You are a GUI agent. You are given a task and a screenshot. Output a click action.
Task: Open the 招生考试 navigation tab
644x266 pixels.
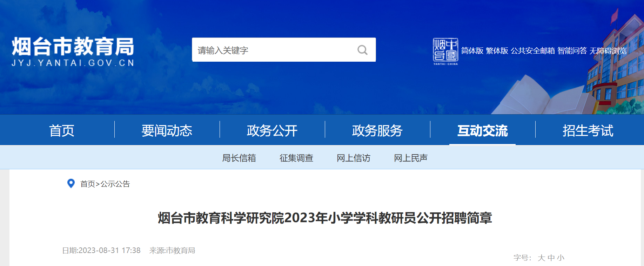(x=588, y=130)
